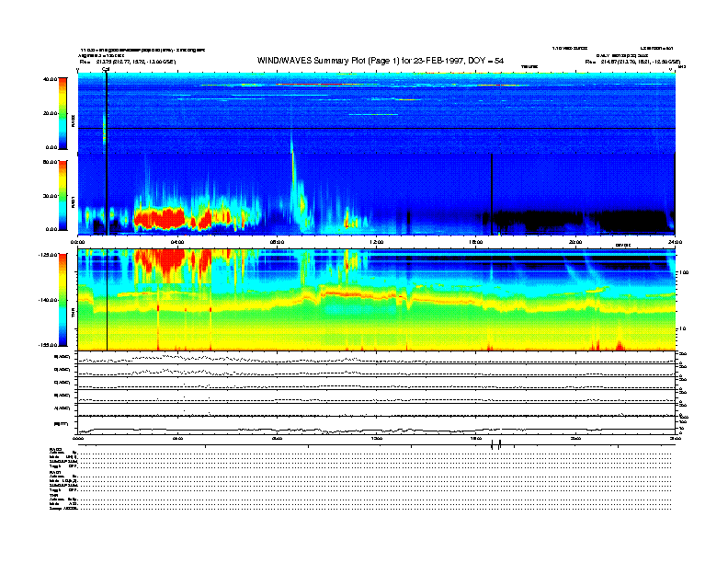728x563 pixels.
Task: Click the 10 frequency label beside the TNR panel
Action: click(x=681, y=329)
